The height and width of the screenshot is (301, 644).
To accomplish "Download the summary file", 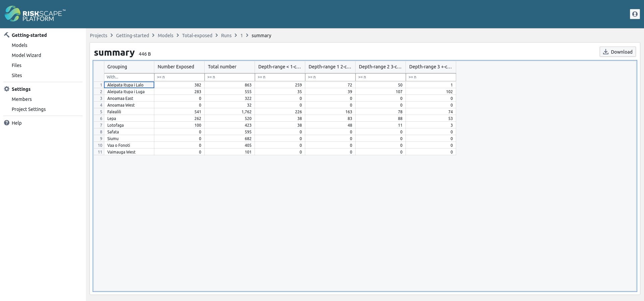I will pyautogui.click(x=618, y=52).
